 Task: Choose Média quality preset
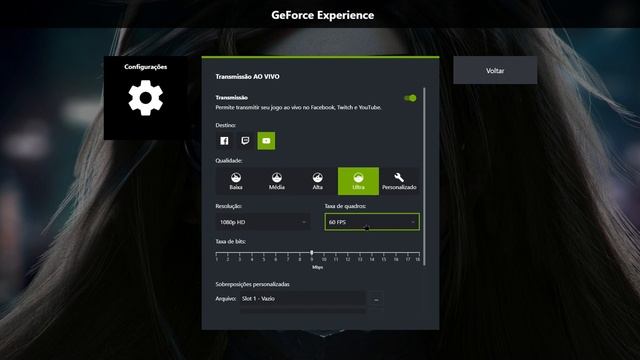pos(277,181)
